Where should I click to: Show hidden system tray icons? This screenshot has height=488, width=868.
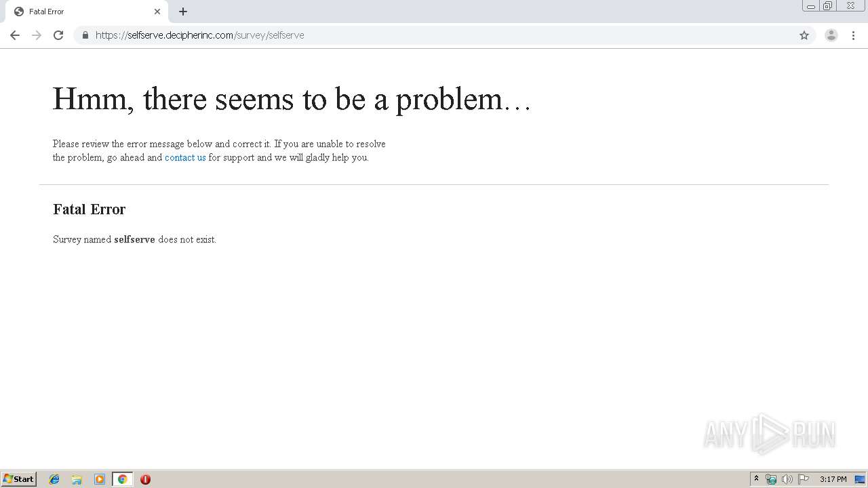756,479
